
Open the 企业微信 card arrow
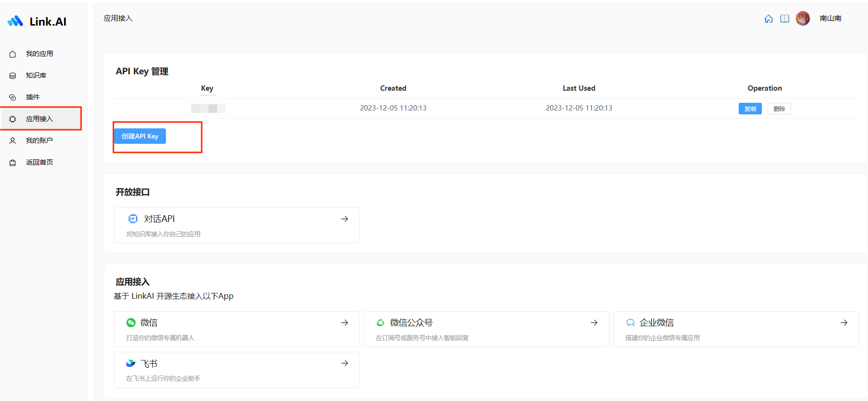coord(844,323)
